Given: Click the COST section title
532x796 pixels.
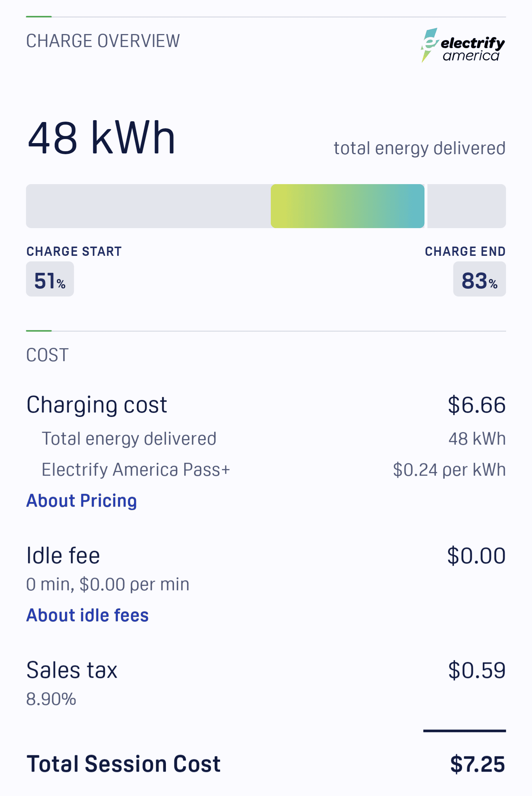Looking at the screenshot, I should (47, 355).
